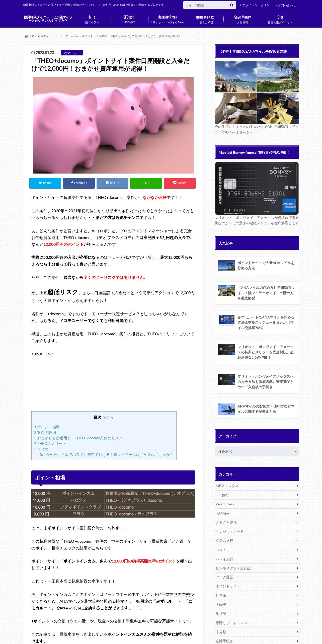Jump to 4 THEOのメリット section
The width and height of the screenshot is (322, 644).
(50, 444)
